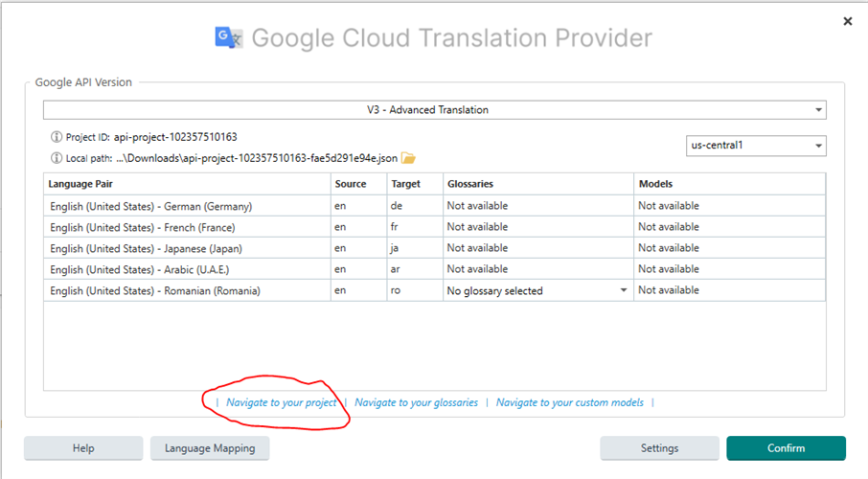Close the Google Cloud Translation Provider dialog
The height and width of the screenshot is (479, 868).
tap(848, 21)
